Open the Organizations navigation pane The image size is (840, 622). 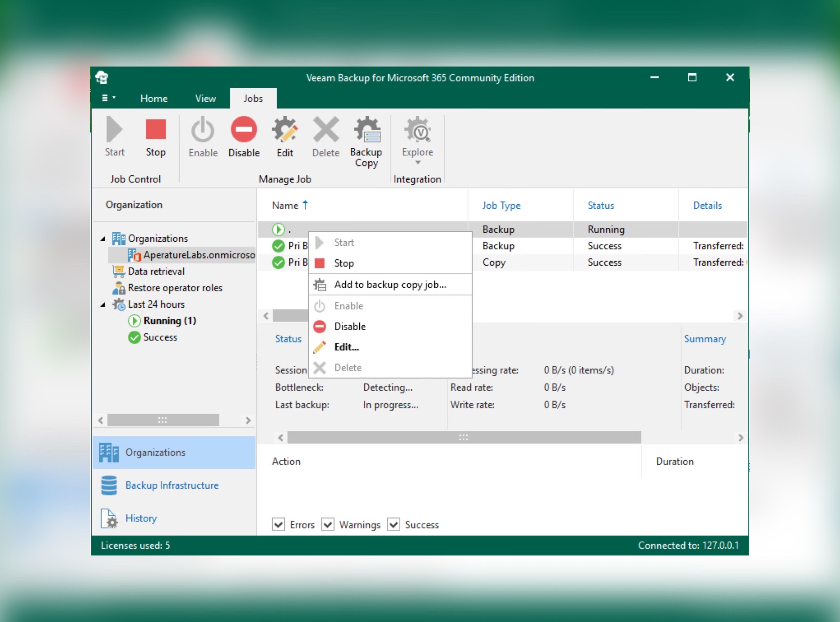174,452
